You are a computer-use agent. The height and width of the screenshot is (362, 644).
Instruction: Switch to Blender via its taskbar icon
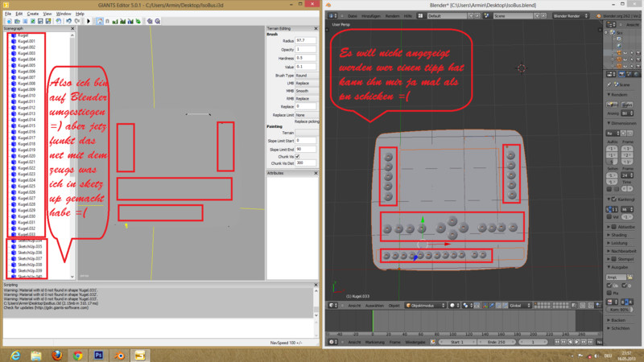coord(119,356)
